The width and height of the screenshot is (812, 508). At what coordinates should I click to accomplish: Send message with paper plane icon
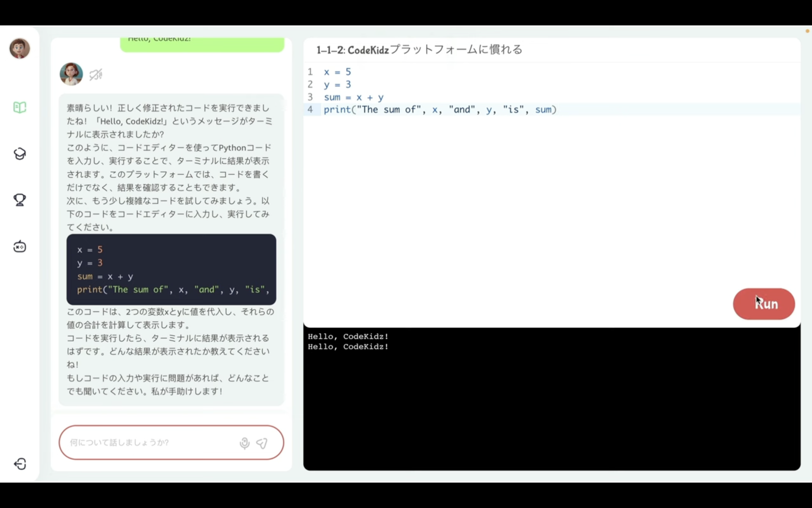click(x=262, y=443)
